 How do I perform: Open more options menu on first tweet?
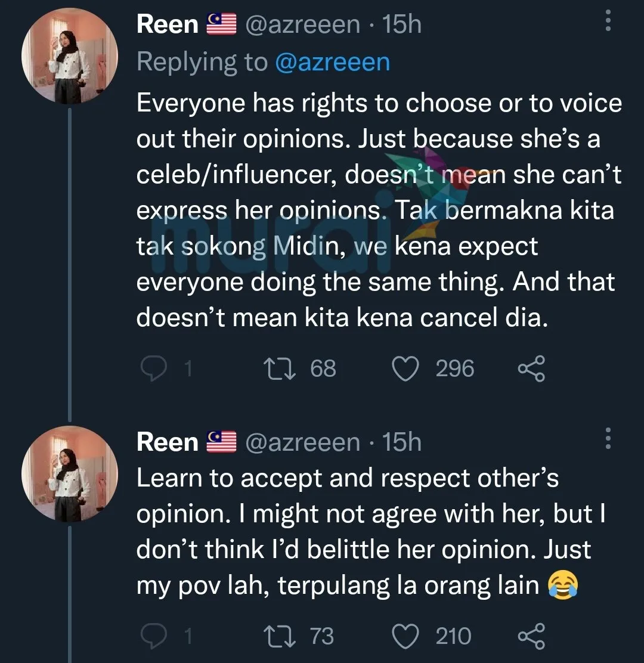click(608, 23)
